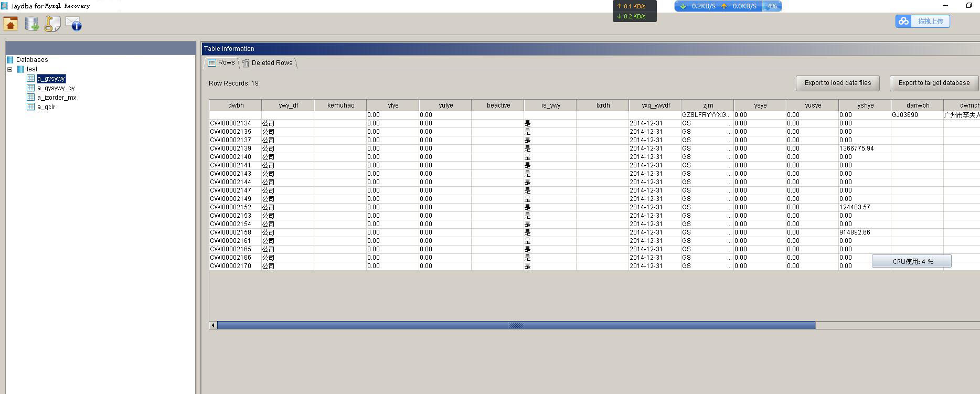Image resolution: width=980 pixels, height=394 pixels.
Task: Click the is_ywy column header
Action: click(x=550, y=105)
